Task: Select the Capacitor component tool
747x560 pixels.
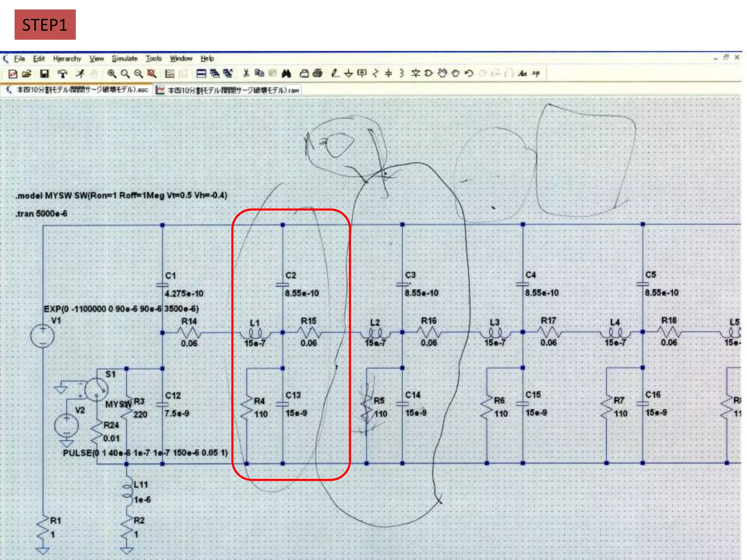Action: point(388,74)
